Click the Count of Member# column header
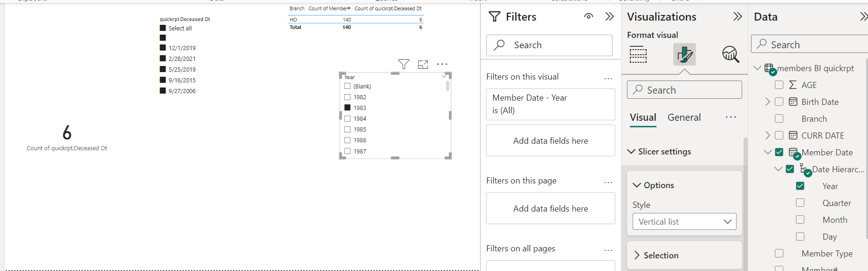This screenshot has height=271, width=868. pyautogui.click(x=329, y=8)
